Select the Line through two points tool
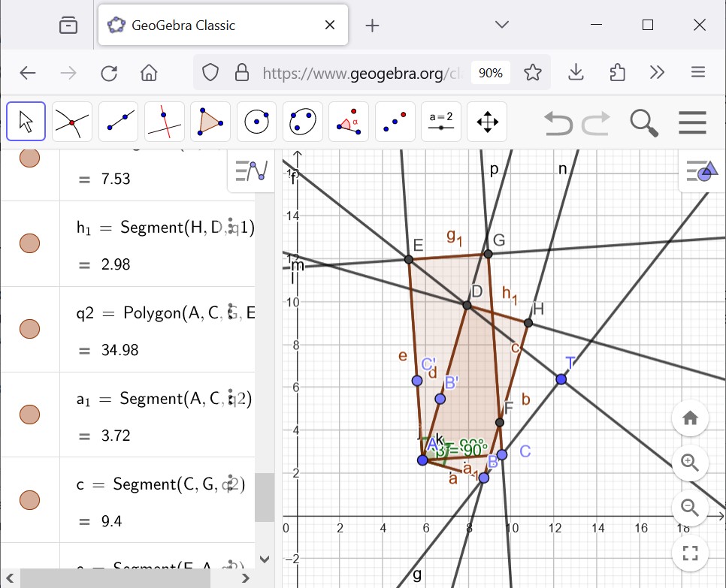Image resolution: width=726 pixels, height=588 pixels. pos(118,121)
